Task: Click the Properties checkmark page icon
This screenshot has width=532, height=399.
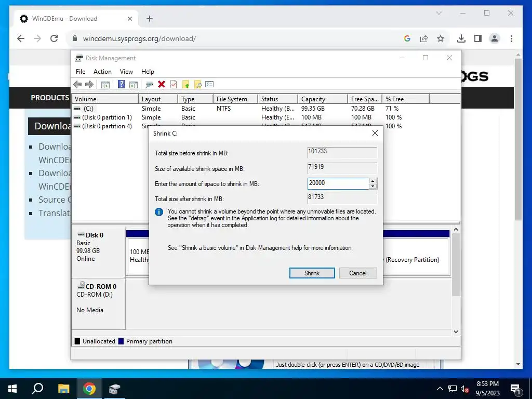Action: coord(174,85)
